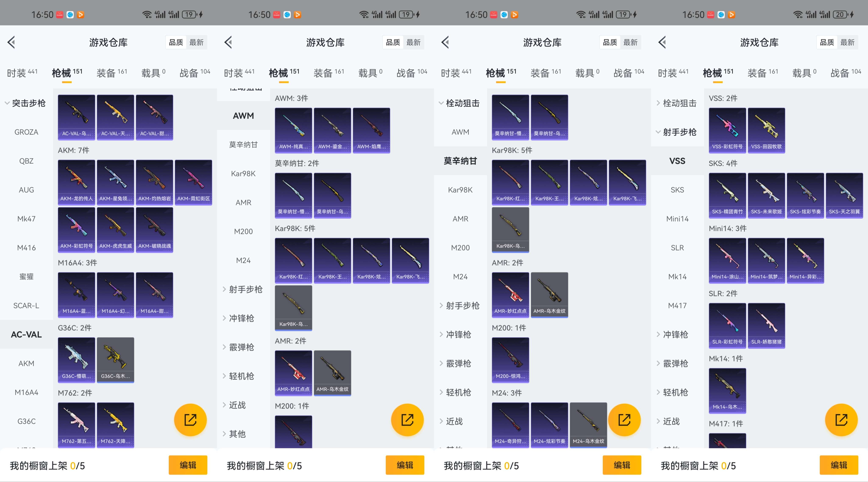Tap the back arrow in the second screenshot

(228, 42)
